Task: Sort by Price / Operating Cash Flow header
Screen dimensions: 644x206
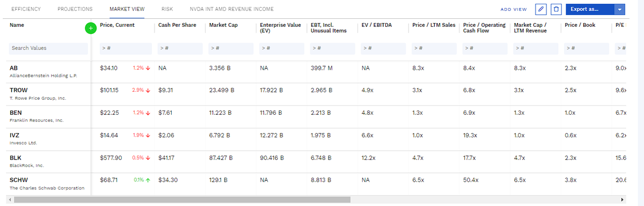Action: [x=484, y=28]
